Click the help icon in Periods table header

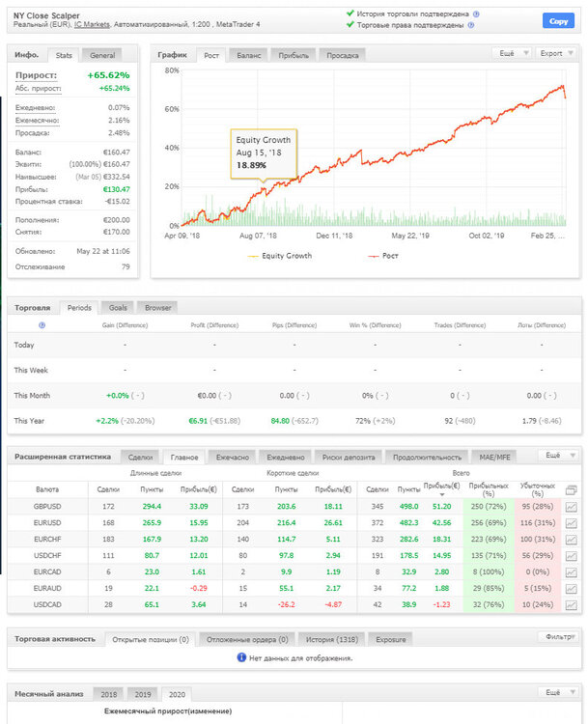[x=42, y=325]
